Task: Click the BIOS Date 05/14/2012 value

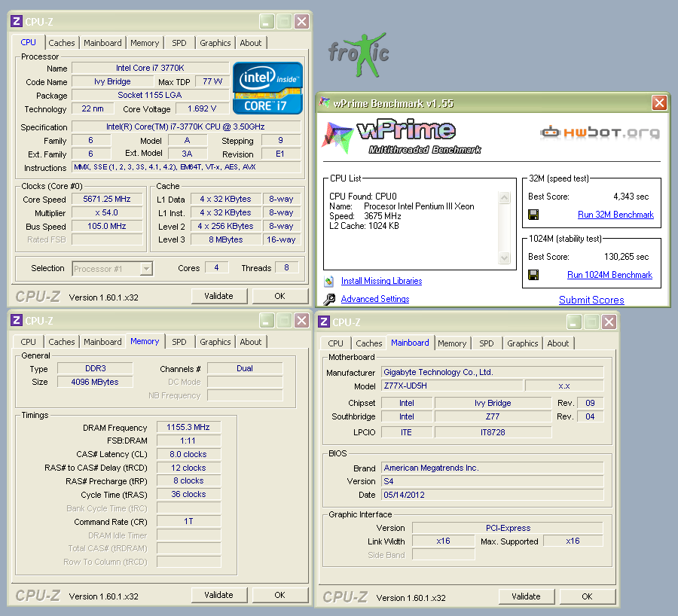Action: pos(492,495)
